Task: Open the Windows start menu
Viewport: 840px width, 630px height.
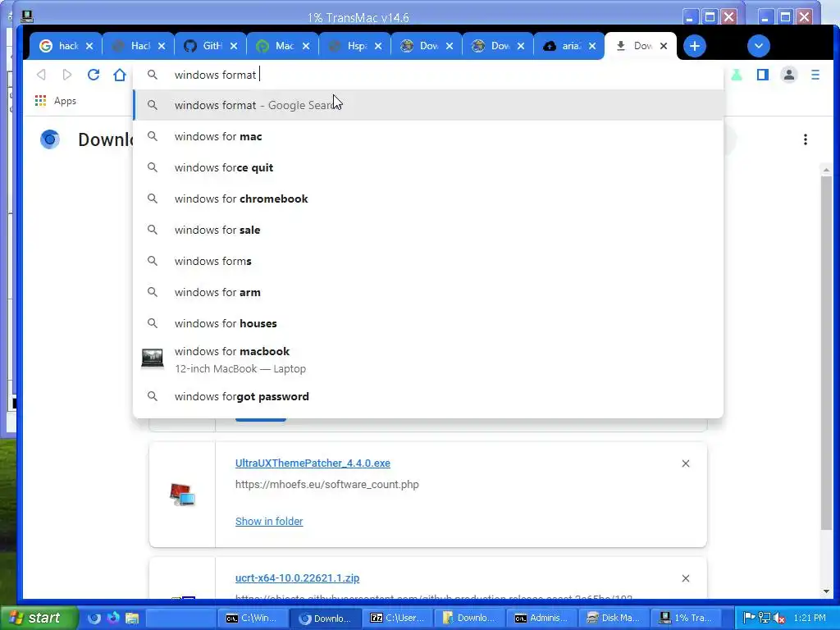Action: pos(38,618)
